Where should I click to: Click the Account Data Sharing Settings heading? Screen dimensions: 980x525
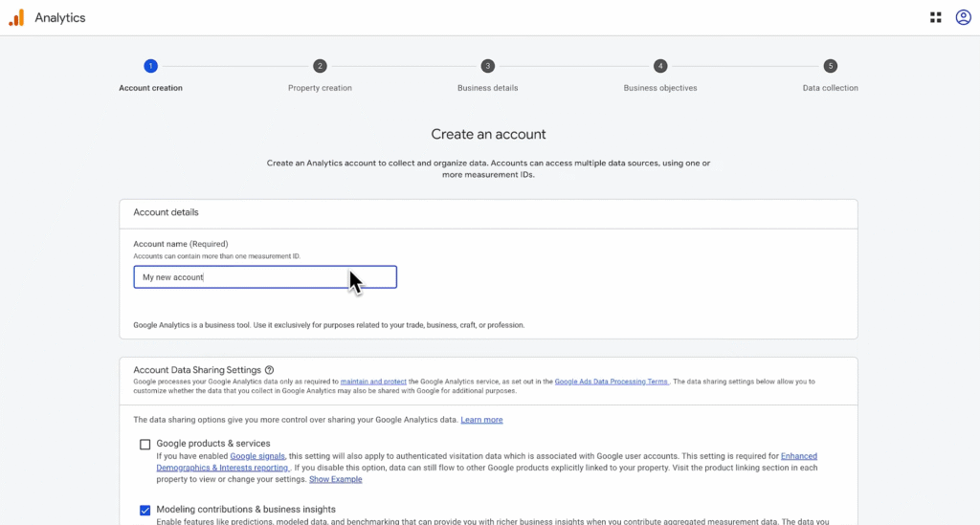point(197,370)
